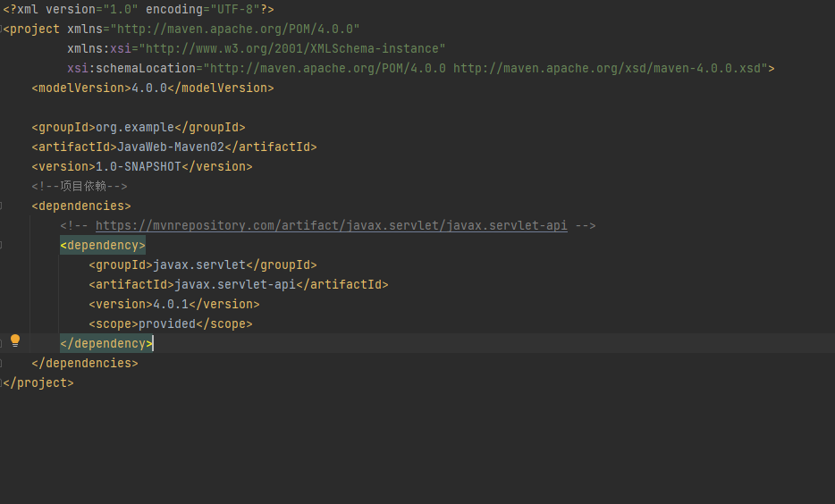Click fold marker beside closing dependencies tag
835x504 pixels.
[4, 363]
